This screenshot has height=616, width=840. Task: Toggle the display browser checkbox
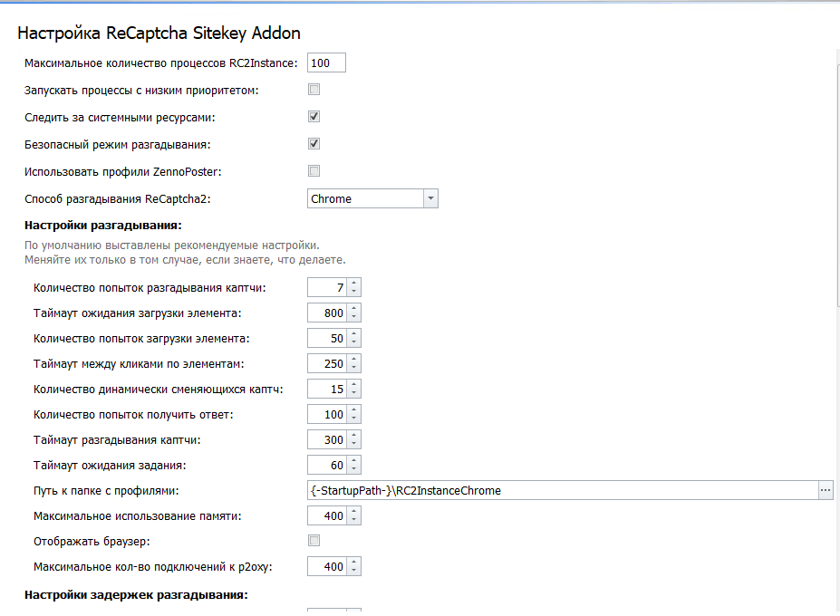tap(314, 541)
